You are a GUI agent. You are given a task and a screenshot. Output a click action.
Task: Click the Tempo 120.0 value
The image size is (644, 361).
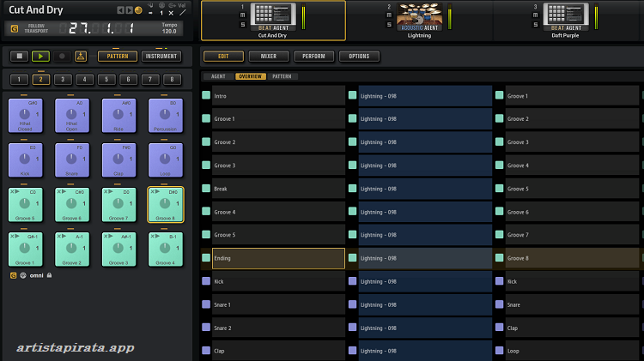pos(169,31)
